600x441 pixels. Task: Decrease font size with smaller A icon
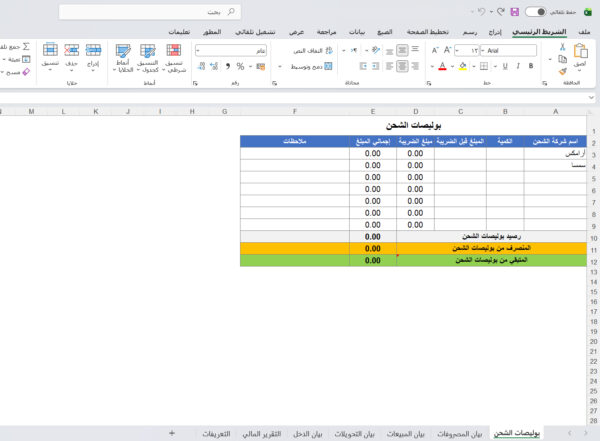pyautogui.click(x=435, y=51)
